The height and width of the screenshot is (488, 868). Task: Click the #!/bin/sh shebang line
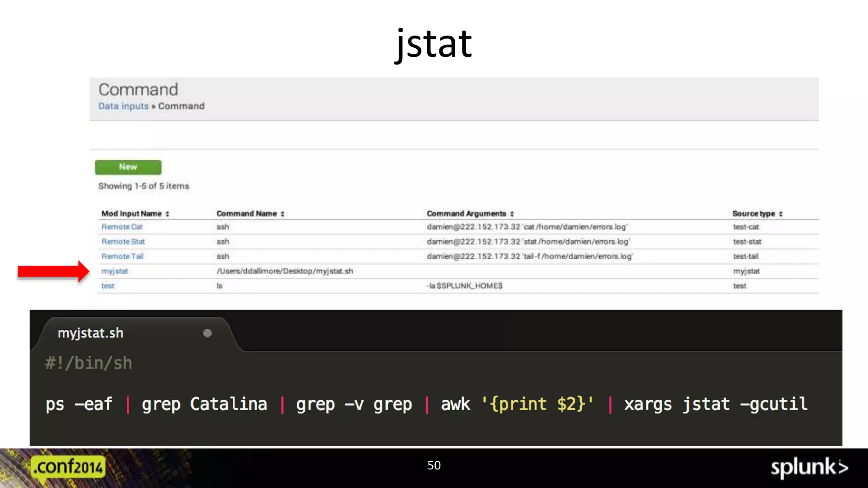point(89,363)
